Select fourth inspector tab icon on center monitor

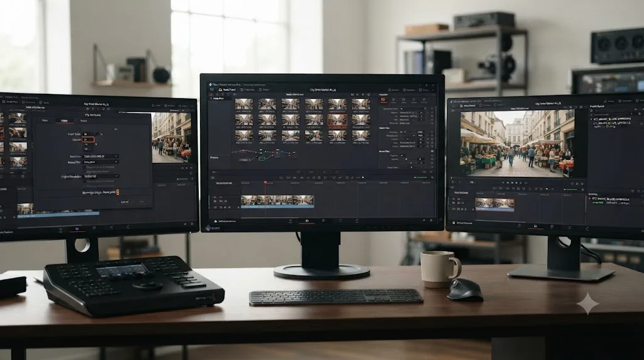tap(414, 100)
